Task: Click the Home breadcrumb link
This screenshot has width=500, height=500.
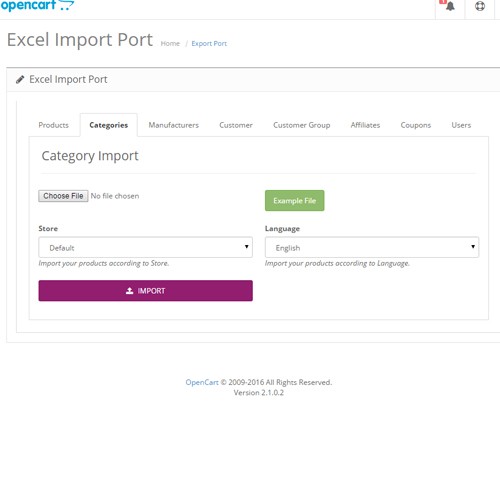Action: (170, 44)
